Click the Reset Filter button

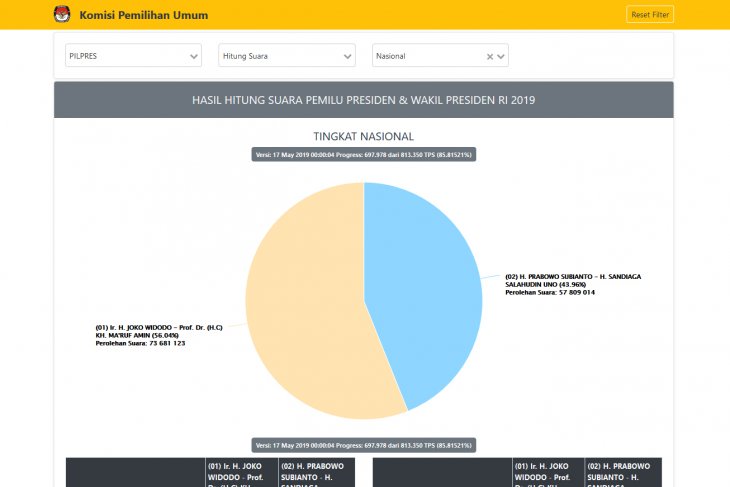tap(650, 14)
